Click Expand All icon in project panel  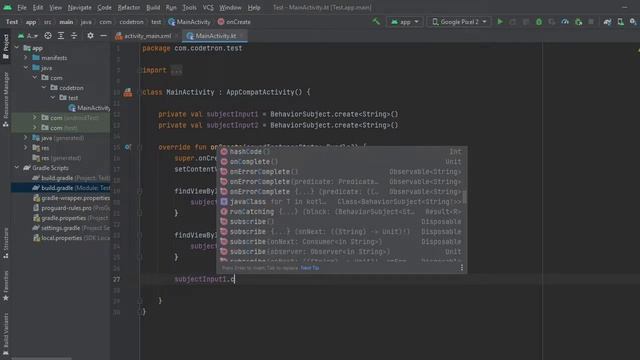(x=61, y=36)
